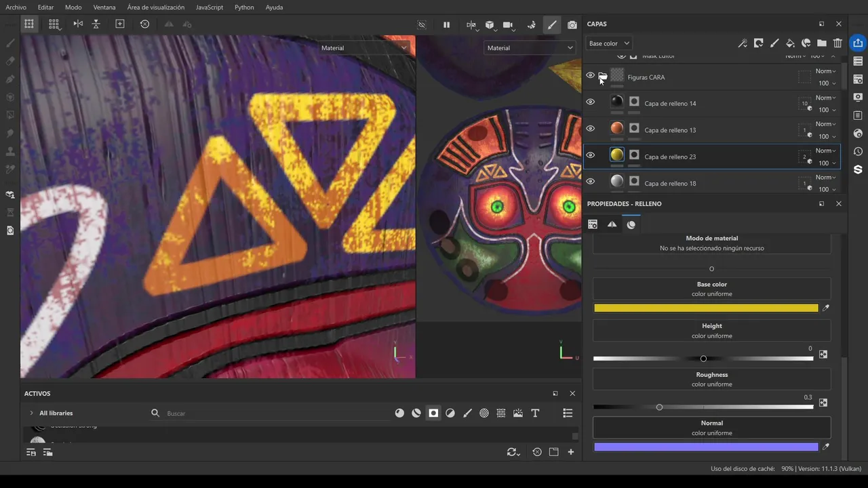The width and height of the screenshot is (868, 488).
Task: Open the left viewport Material dropdown
Action: tap(365, 48)
